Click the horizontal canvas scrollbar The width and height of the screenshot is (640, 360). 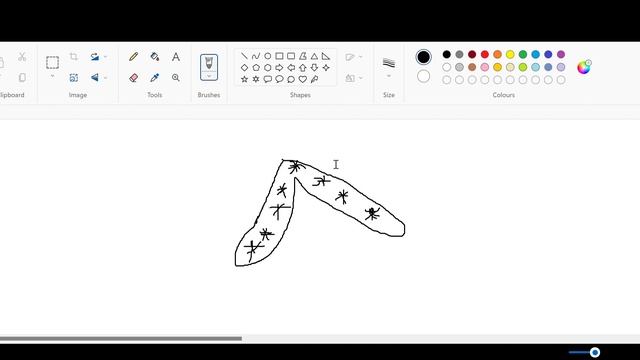pos(121,338)
